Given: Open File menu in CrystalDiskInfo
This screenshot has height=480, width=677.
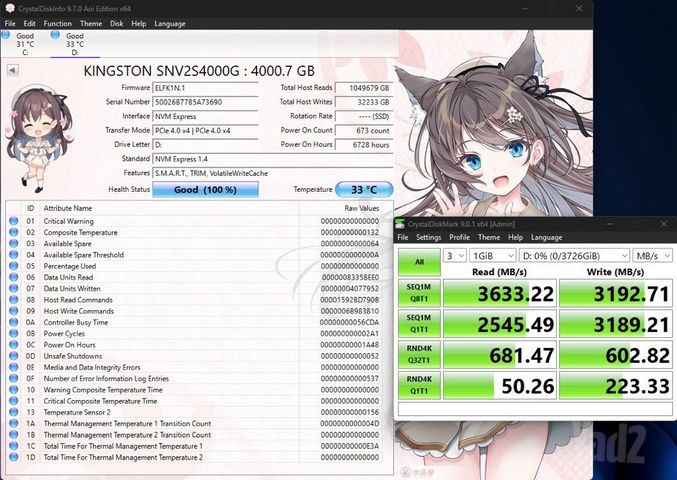Looking at the screenshot, I should coord(10,24).
